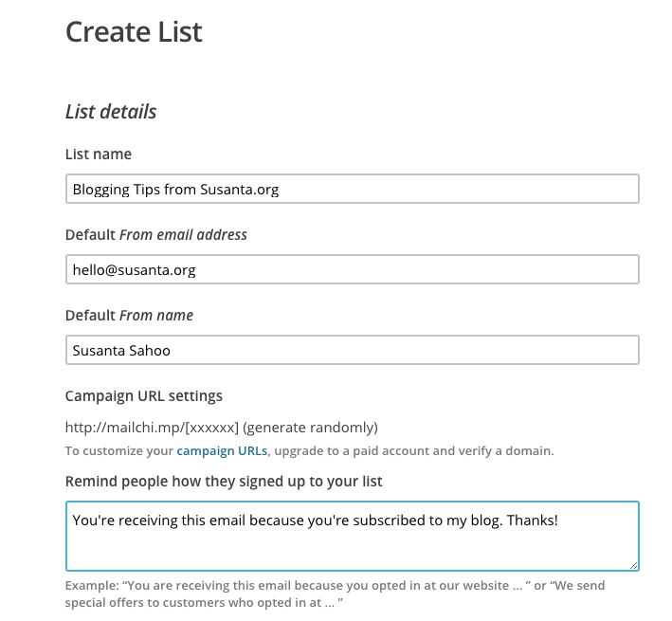Click the Default From name input
The image size is (672, 621).
click(352, 350)
